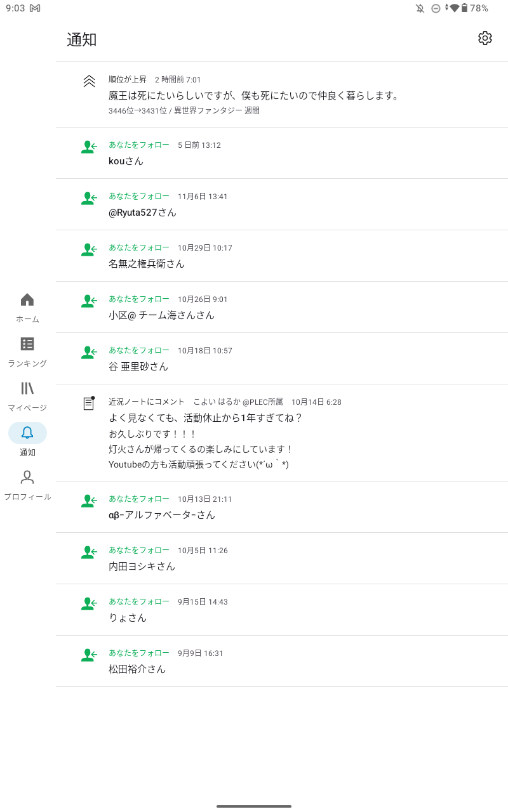Screen dimensions: 508x812
Task: Tap follower icon beside 松田裕介さん
Action: (89, 655)
